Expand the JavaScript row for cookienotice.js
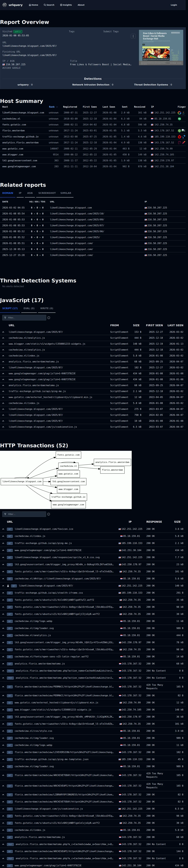Viewport: 188px width, 868px height. coord(3,427)
